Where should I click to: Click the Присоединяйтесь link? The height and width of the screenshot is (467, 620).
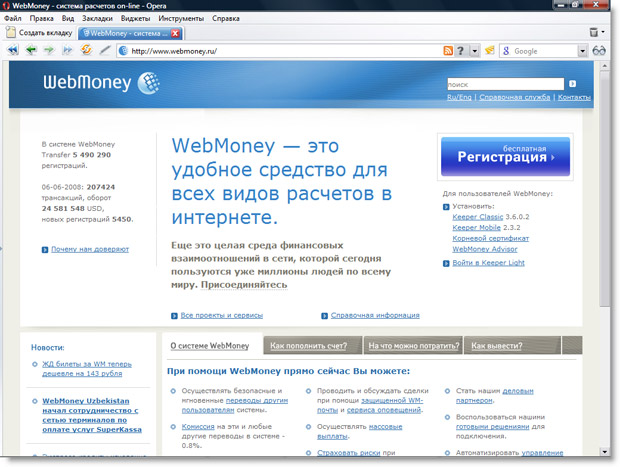point(244,285)
